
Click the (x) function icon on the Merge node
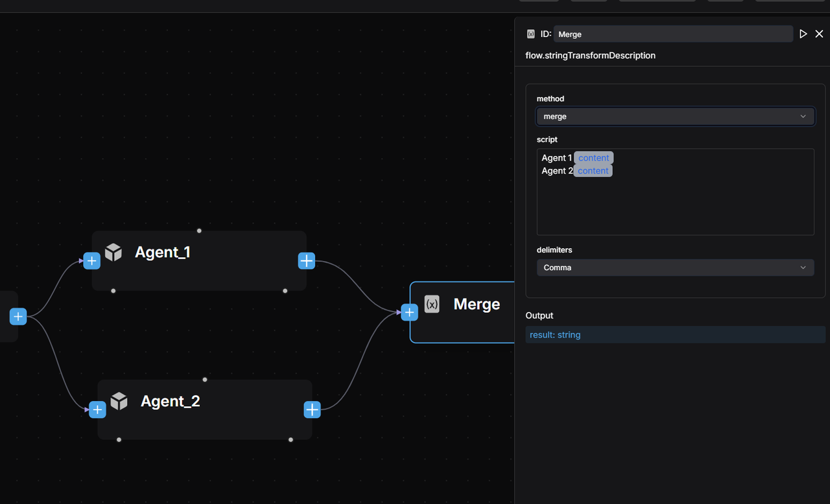[432, 304]
